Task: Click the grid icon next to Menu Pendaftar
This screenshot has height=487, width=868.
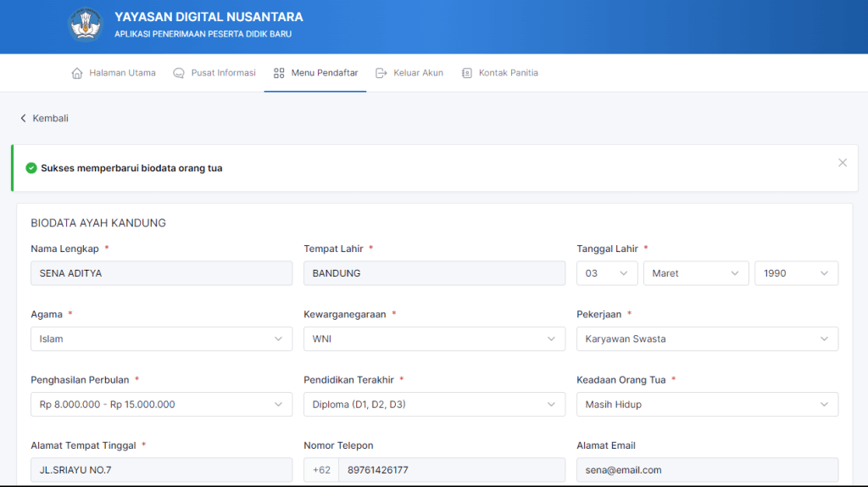Action: (x=279, y=73)
